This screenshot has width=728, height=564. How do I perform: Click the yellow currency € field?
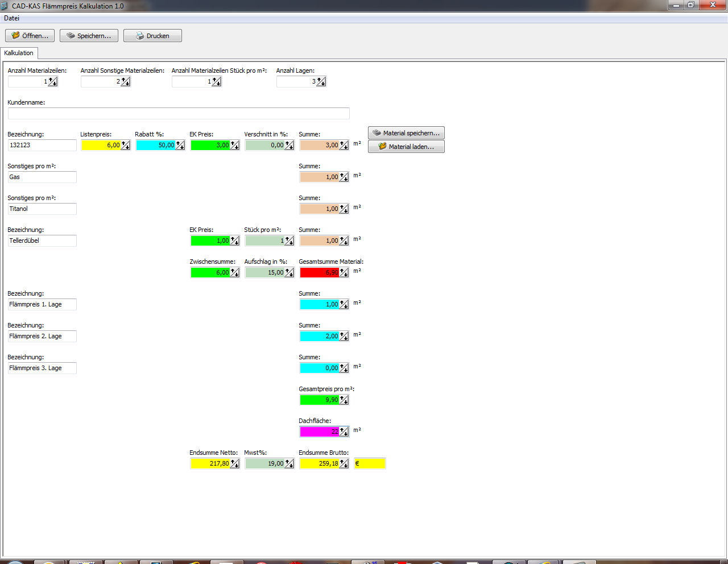pos(370,464)
